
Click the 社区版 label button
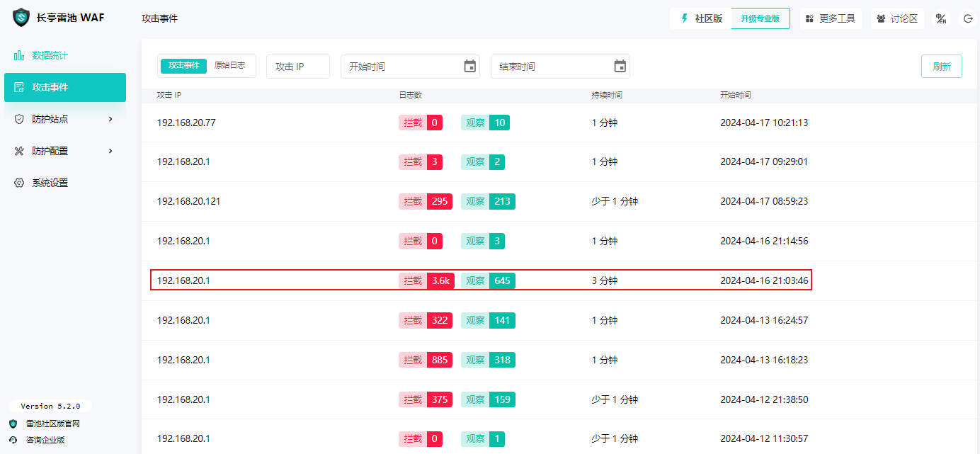701,19
